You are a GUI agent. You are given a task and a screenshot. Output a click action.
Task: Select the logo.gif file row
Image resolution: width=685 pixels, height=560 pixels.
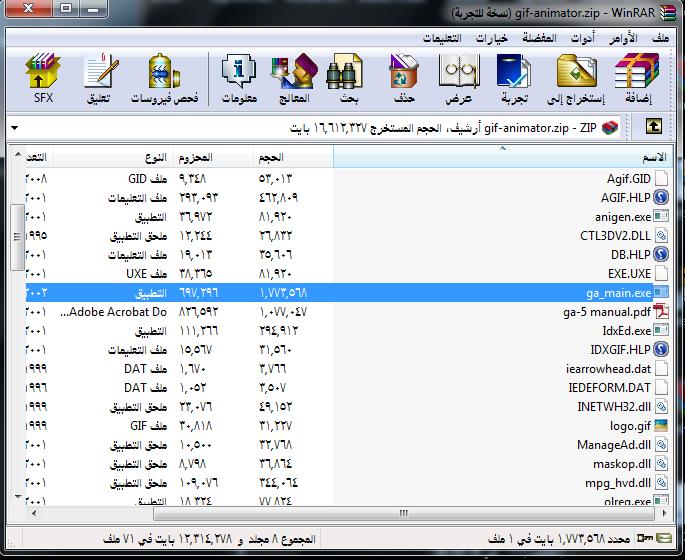[x=629, y=425]
